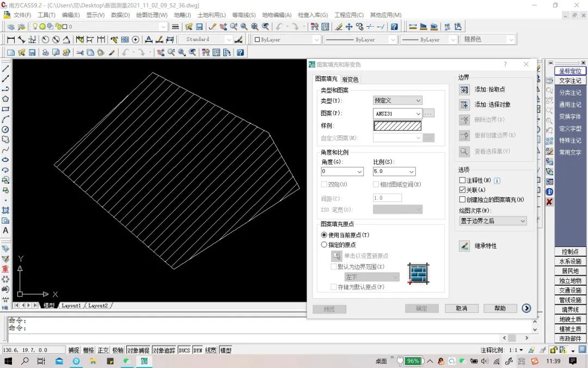Open the Standard text style dropdown
Screen dimensions: 588x368
[x=205, y=39]
